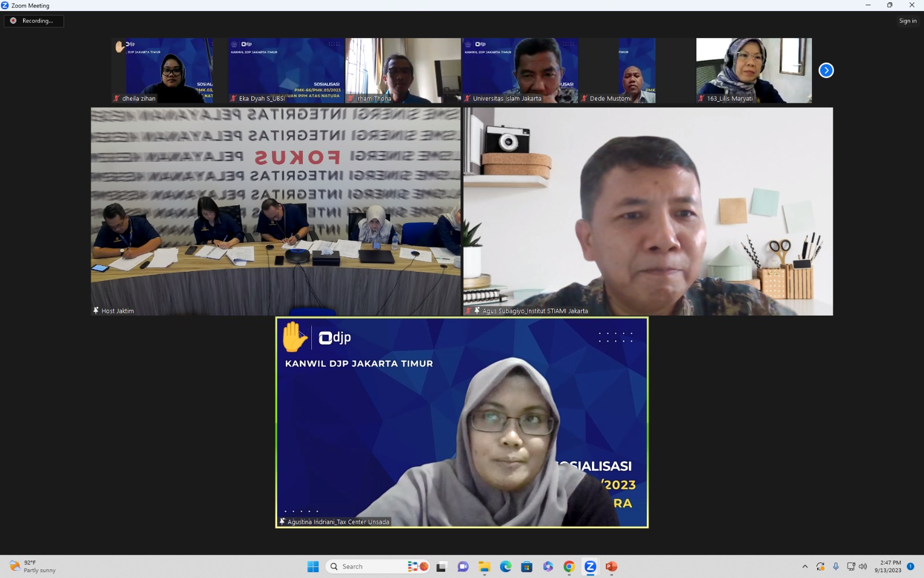Select 163_Lilis Maryati video thumbnail
924x578 pixels.
click(754, 71)
